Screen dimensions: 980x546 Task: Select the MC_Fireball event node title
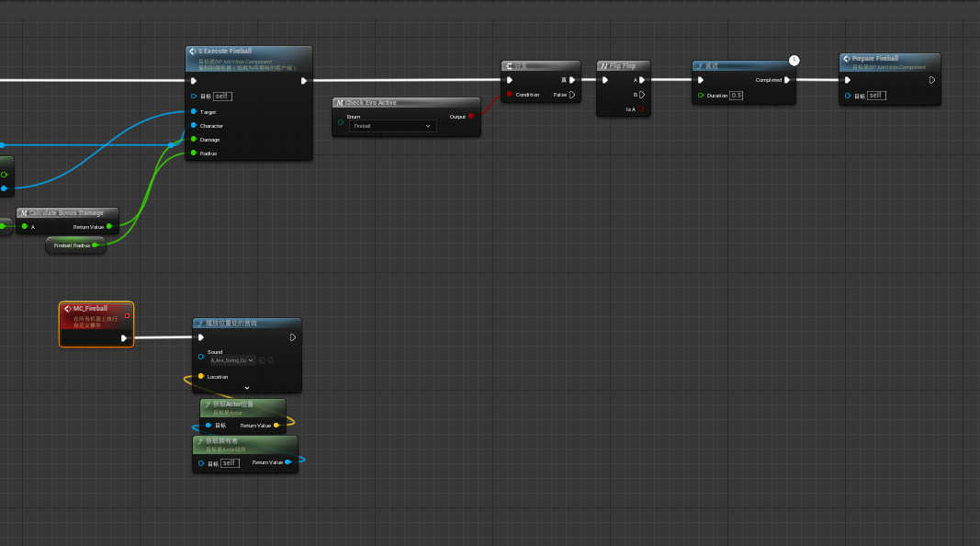[x=90, y=308]
